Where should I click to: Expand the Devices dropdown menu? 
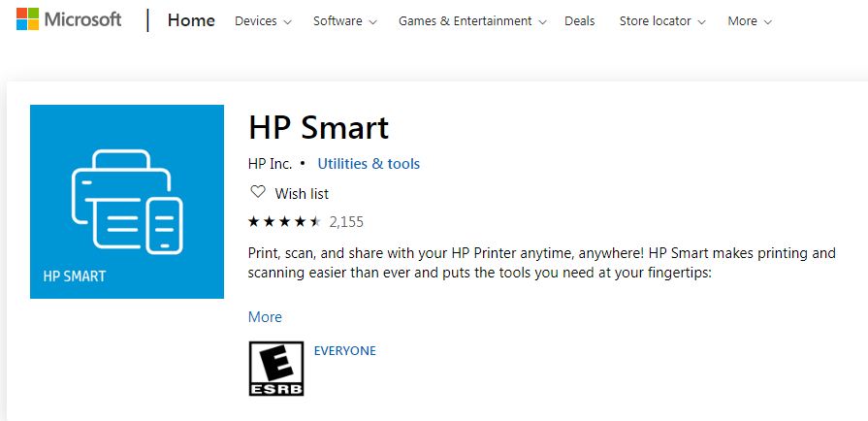click(263, 21)
